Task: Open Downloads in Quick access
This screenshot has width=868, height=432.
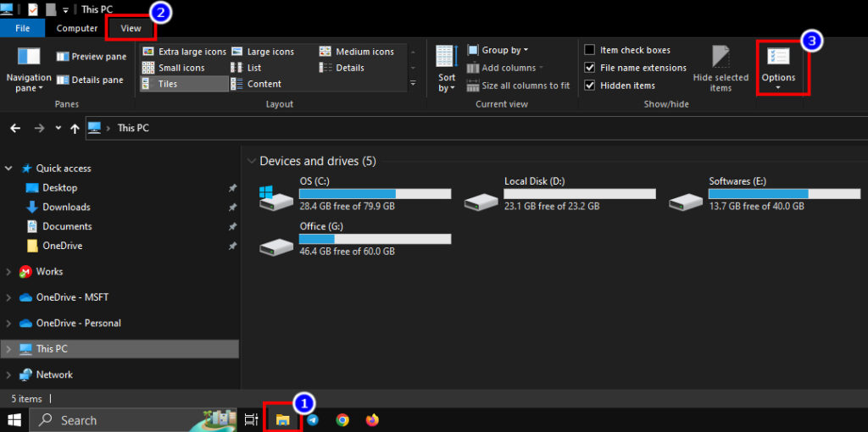Action: [x=66, y=207]
